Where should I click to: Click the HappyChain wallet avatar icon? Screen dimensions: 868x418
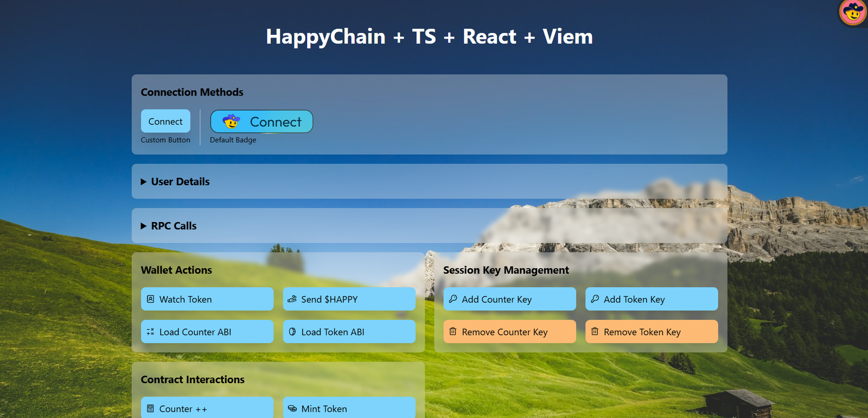point(853,12)
